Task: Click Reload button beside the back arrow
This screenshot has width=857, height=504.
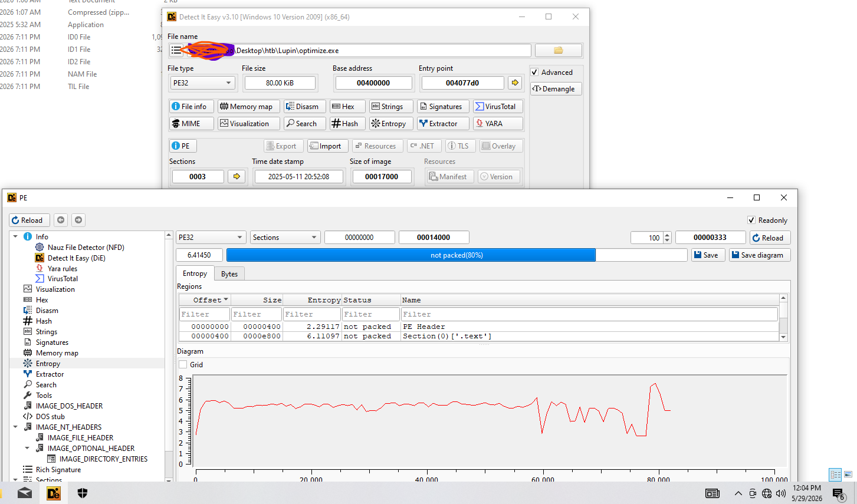Action: pyautogui.click(x=29, y=220)
